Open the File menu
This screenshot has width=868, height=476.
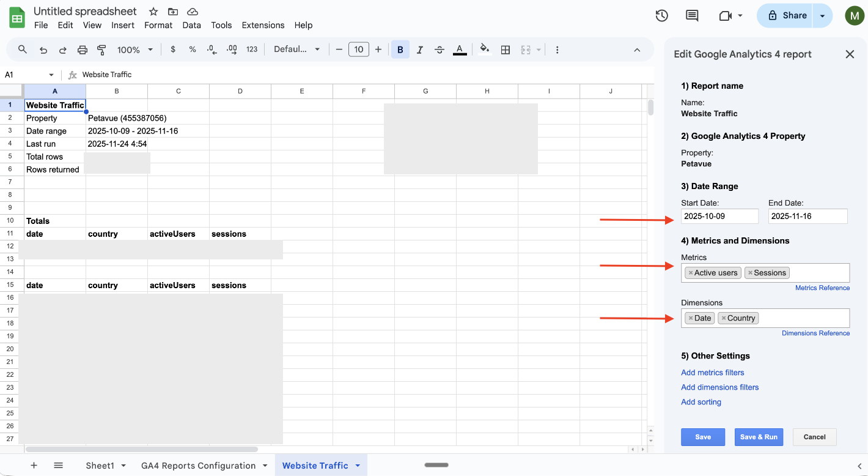(41, 25)
